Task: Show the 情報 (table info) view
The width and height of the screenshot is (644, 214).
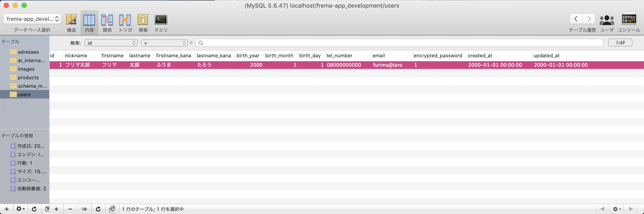Action: point(143,23)
